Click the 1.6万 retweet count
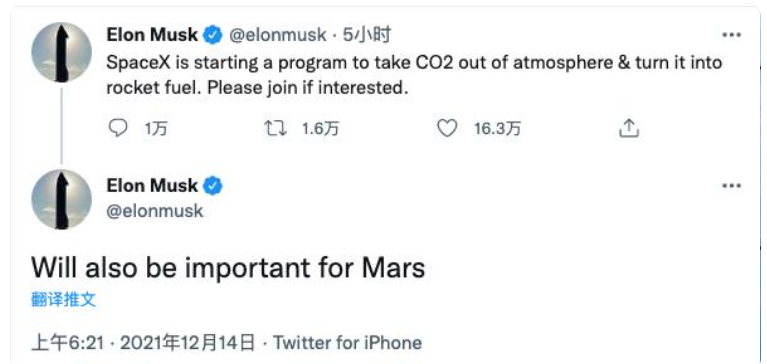 coord(320,129)
